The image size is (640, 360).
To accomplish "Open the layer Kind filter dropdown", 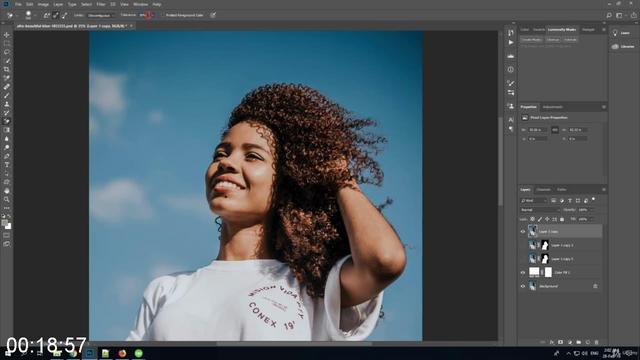I will click(x=534, y=200).
